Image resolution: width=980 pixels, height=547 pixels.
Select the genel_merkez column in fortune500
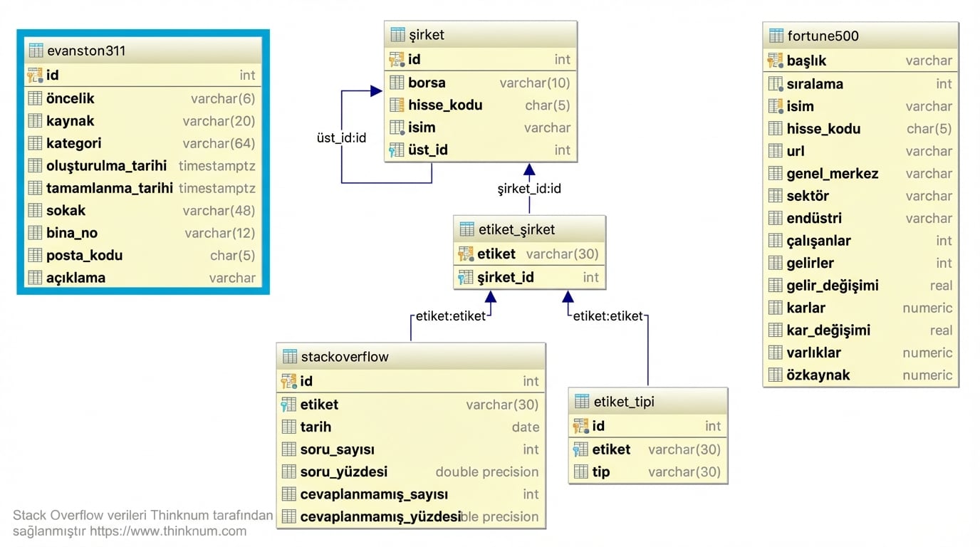tap(860, 174)
